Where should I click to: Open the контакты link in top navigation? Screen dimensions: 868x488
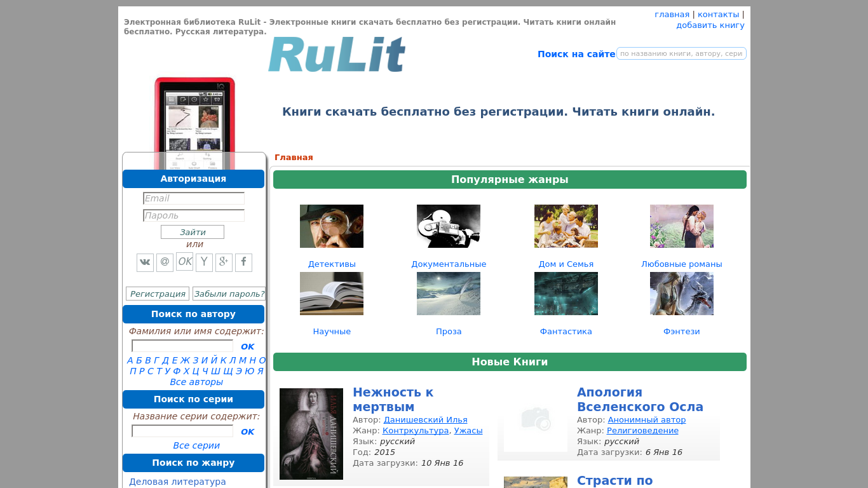pos(718,15)
